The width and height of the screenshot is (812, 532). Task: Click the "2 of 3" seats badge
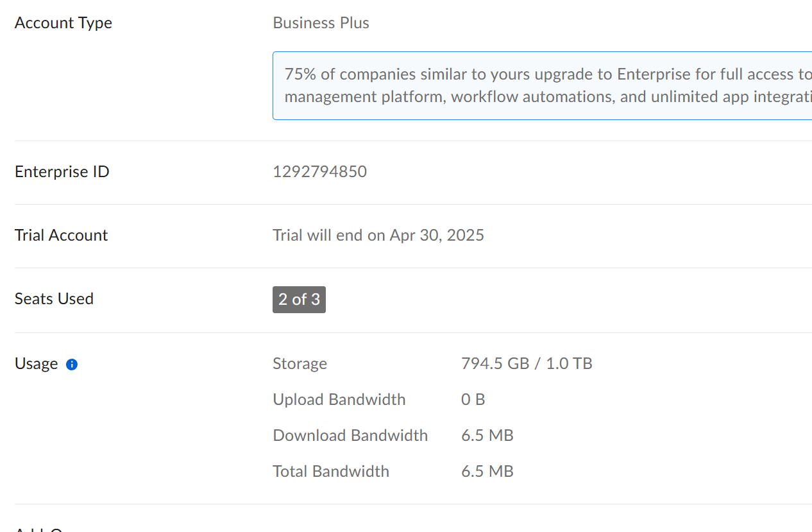tap(299, 300)
